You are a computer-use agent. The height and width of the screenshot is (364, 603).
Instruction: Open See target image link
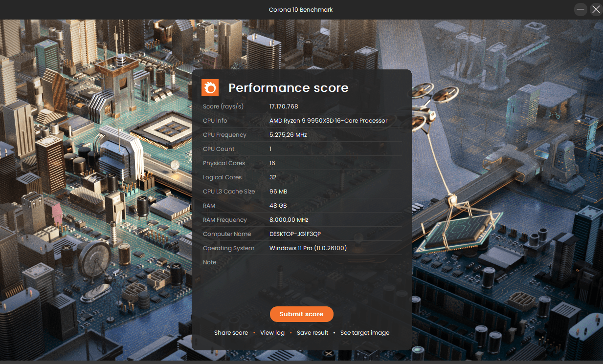(x=365, y=333)
